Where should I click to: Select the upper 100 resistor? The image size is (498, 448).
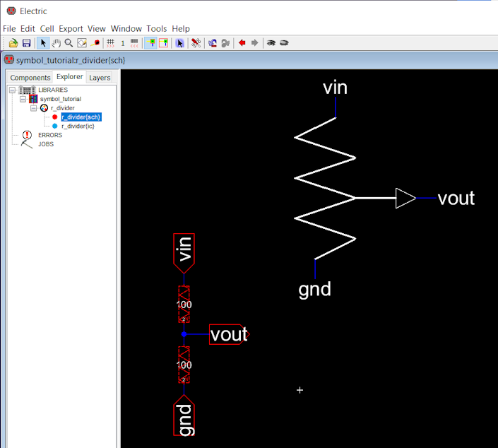(184, 305)
